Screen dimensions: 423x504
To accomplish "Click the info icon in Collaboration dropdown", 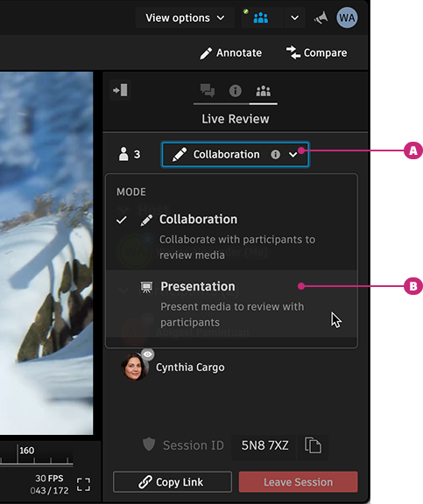I will click(x=275, y=155).
